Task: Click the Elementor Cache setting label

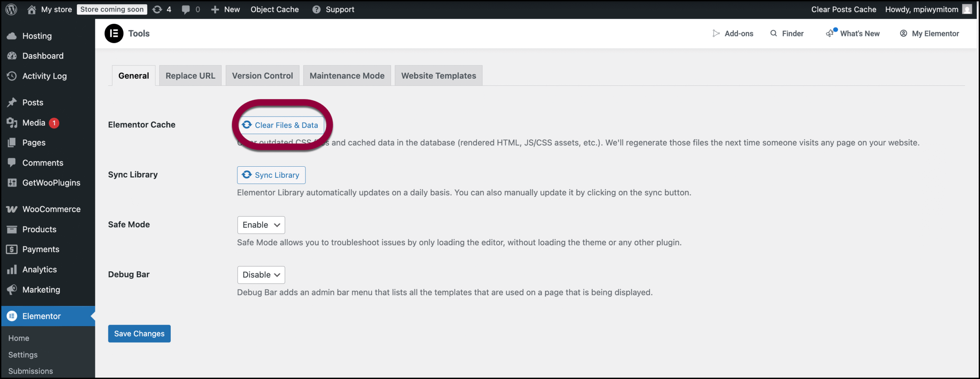Action: pyautogui.click(x=142, y=125)
